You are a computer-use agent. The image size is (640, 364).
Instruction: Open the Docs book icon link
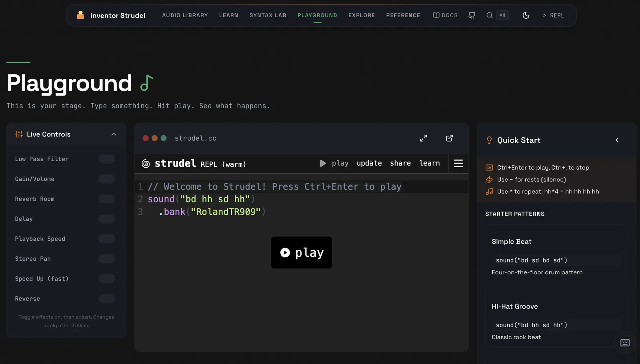[x=445, y=15]
